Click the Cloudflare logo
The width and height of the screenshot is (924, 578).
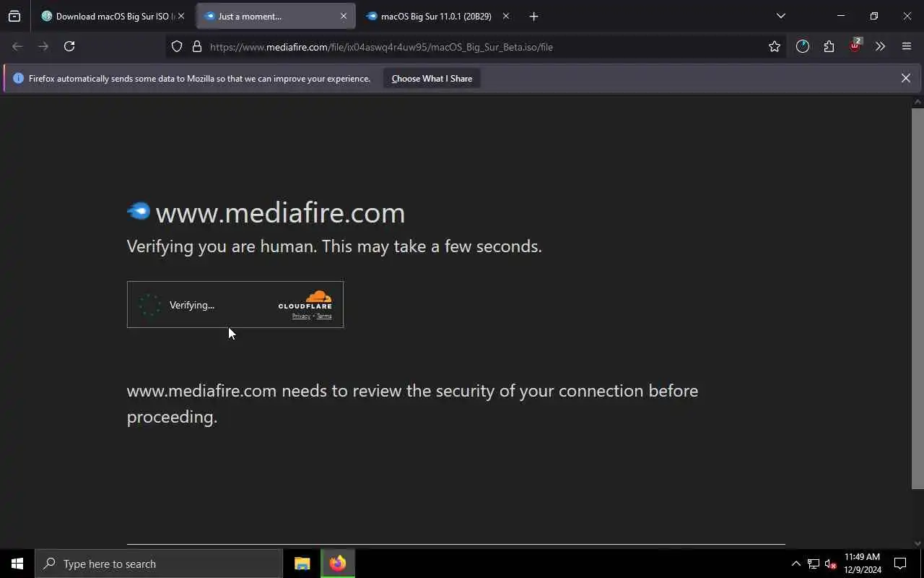[x=305, y=300]
